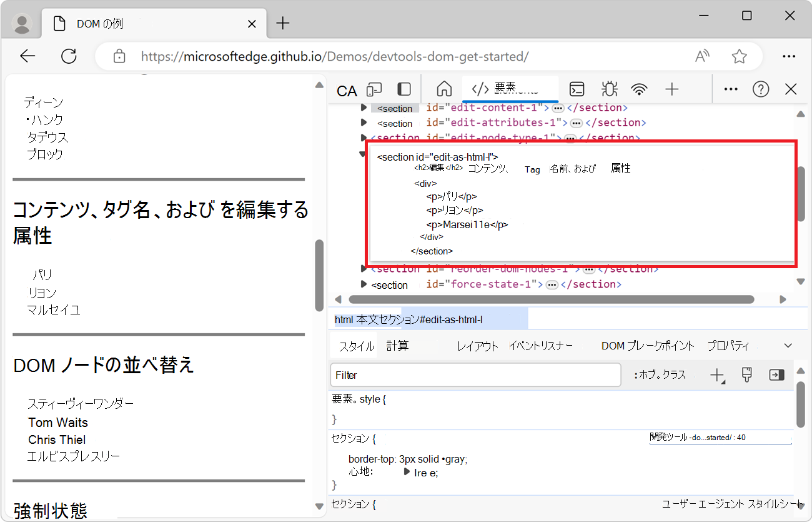Toggle element state with the brush icon

click(746, 374)
